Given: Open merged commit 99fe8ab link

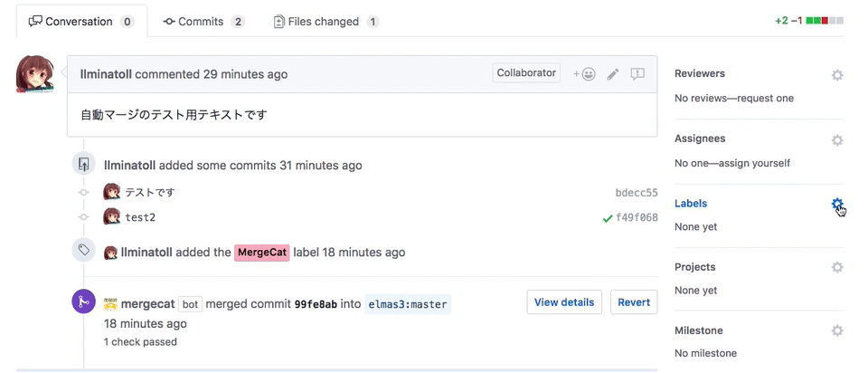Looking at the screenshot, I should click(316, 304).
